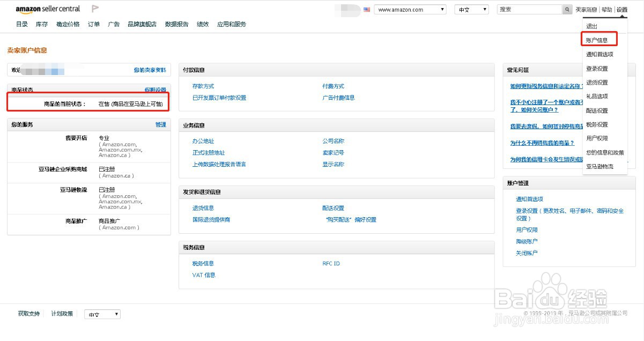This screenshot has width=644, height=341.
Task: Select 税务设置 in the settings dropdown
Action: (x=598, y=124)
